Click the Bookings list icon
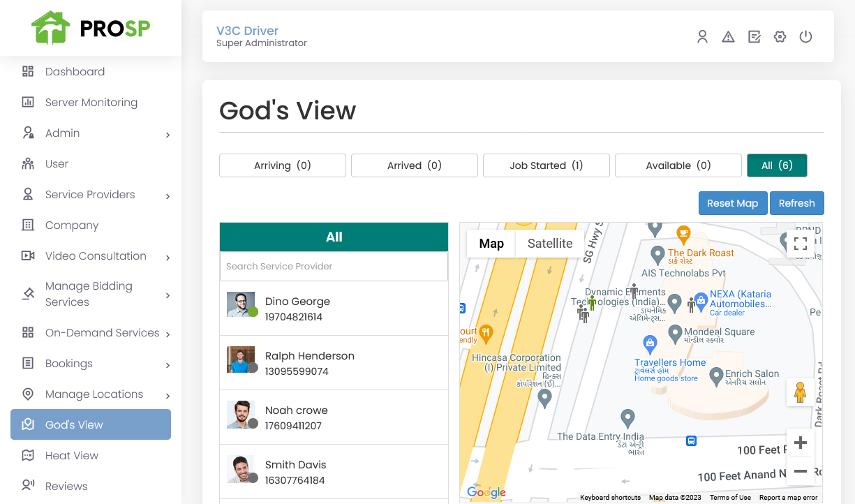The height and width of the screenshot is (504, 855). coord(28,363)
